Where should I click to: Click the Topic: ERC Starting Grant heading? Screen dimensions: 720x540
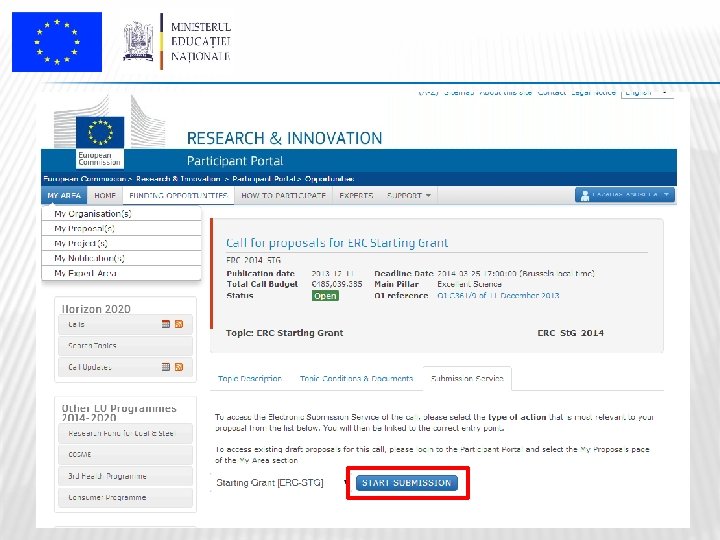coord(284,333)
